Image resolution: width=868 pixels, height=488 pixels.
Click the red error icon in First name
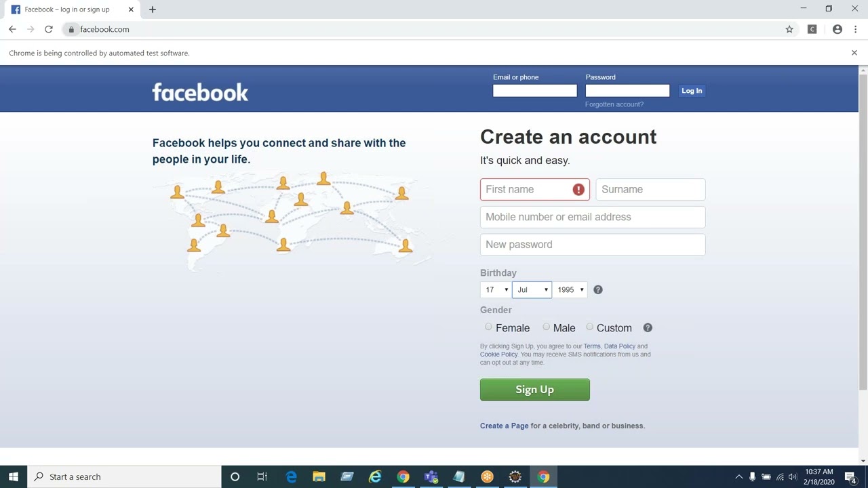tap(578, 190)
